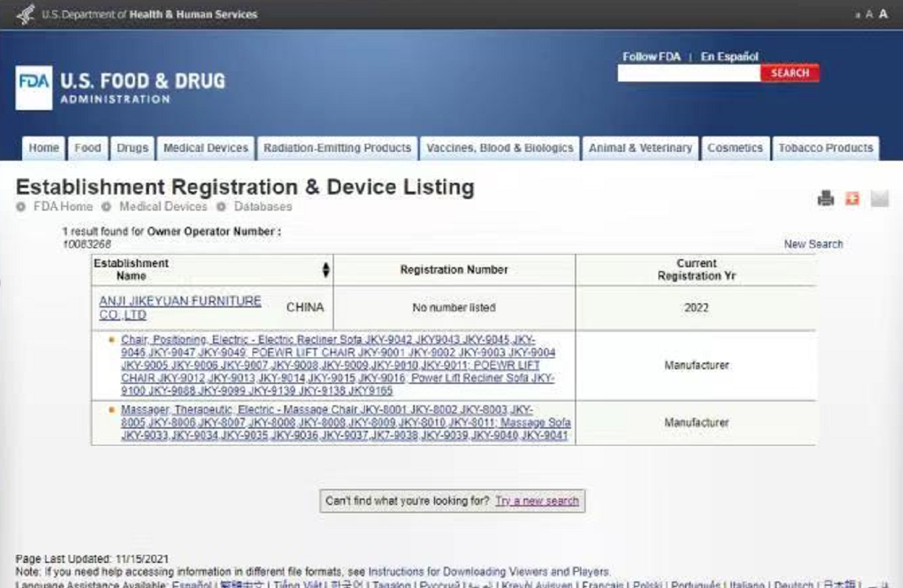Click Establishment Registration & Device Listing heading

(x=244, y=187)
